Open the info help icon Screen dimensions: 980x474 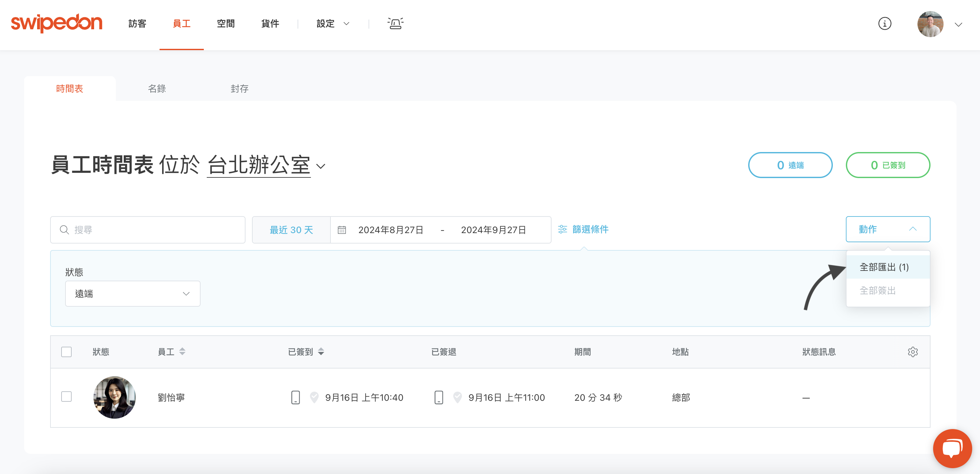point(885,23)
